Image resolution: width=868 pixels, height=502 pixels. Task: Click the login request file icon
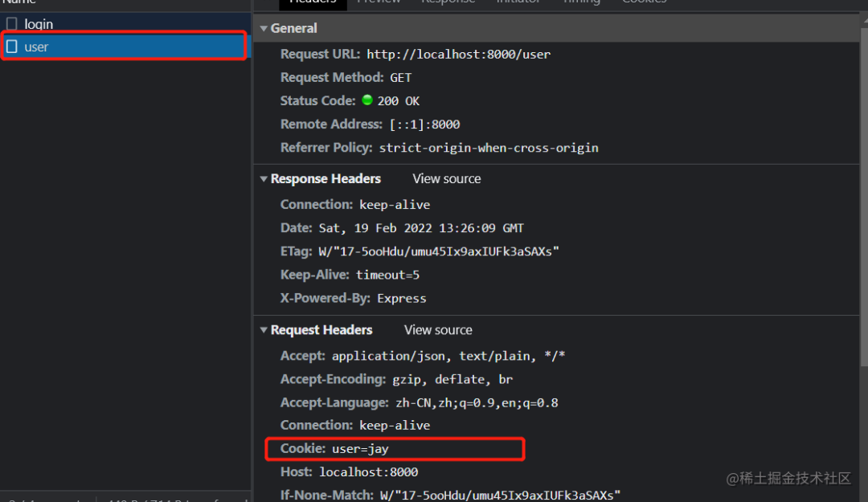pos(11,24)
